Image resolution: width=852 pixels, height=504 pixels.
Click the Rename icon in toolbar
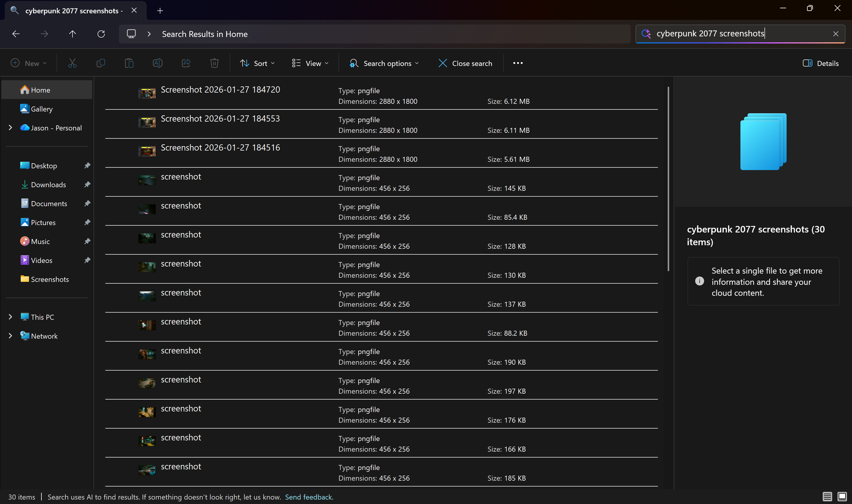(x=158, y=63)
